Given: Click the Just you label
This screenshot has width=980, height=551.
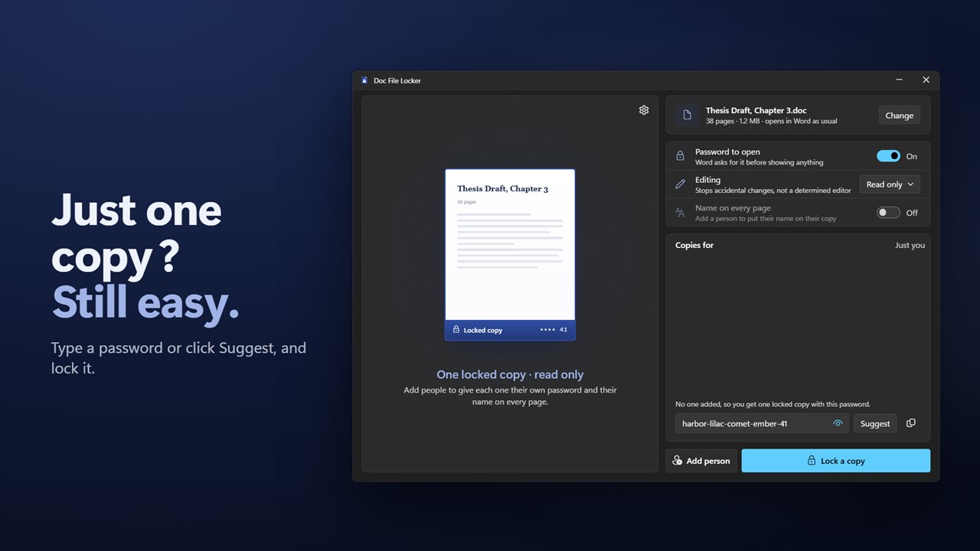Looking at the screenshot, I should pos(910,245).
